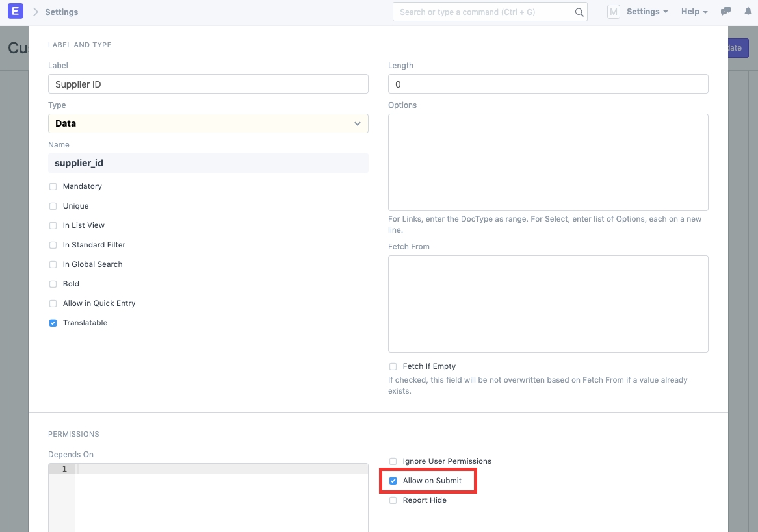Click the ERPNext home logo icon
The height and width of the screenshot is (532, 758).
click(15, 12)
